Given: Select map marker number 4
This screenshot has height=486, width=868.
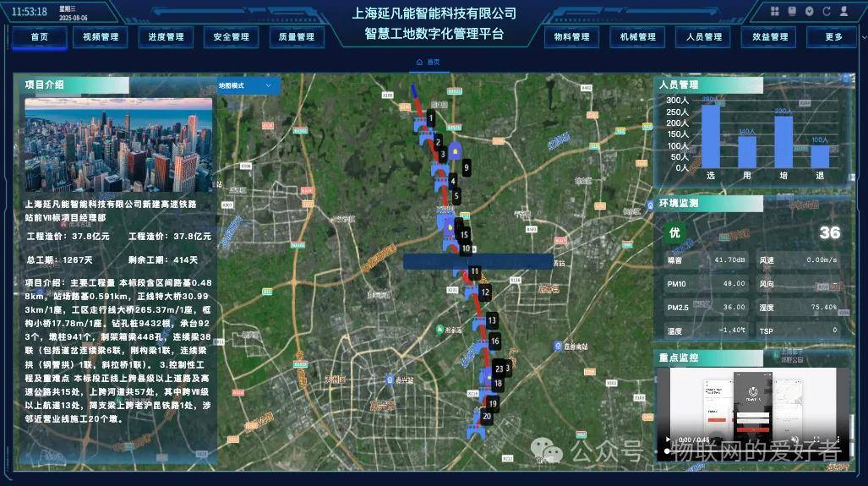Looking at the screenshot, I should [x=453, y=180].
